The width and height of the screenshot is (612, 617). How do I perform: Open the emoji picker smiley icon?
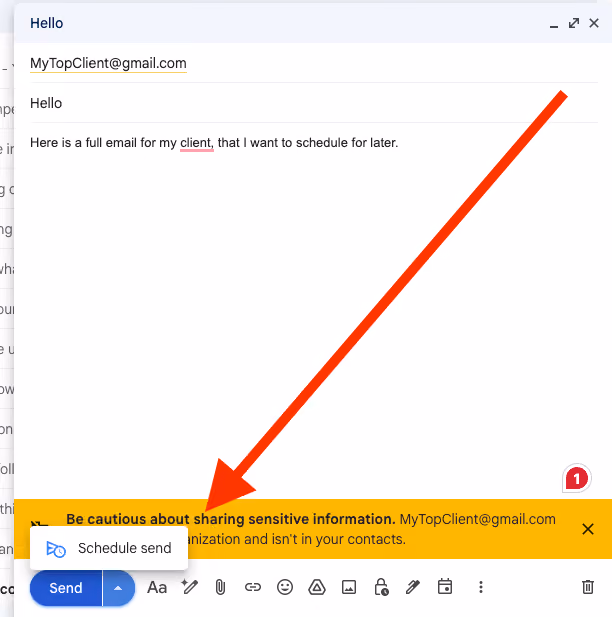click(285, 587)
